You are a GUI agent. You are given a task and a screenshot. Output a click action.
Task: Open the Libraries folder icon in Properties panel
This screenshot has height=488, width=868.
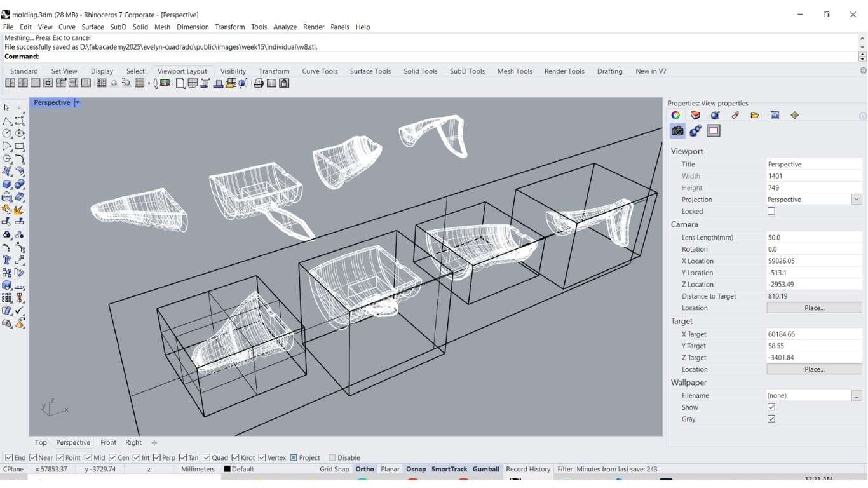(755, 115)
